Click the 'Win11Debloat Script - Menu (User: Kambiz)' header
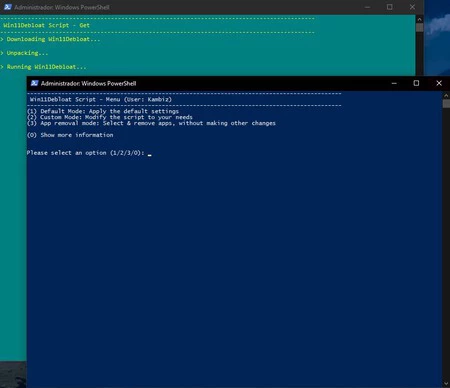450x388 pixels. [101, 99]
